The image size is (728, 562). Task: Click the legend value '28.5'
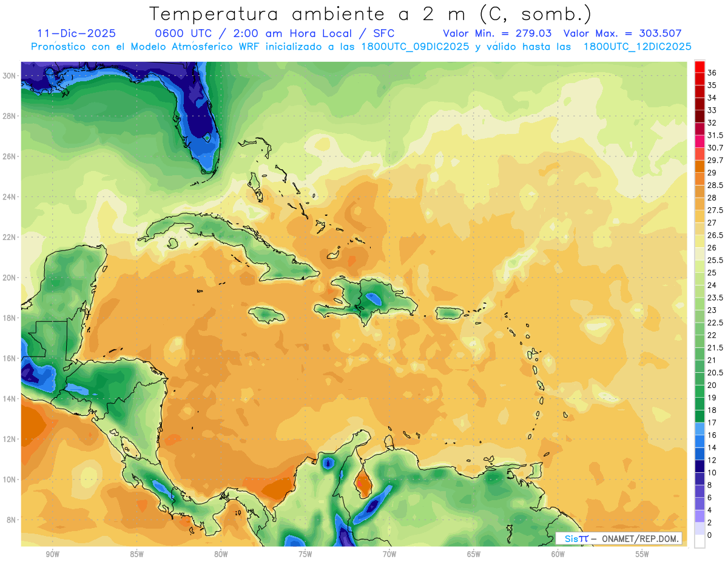point(715,185)
